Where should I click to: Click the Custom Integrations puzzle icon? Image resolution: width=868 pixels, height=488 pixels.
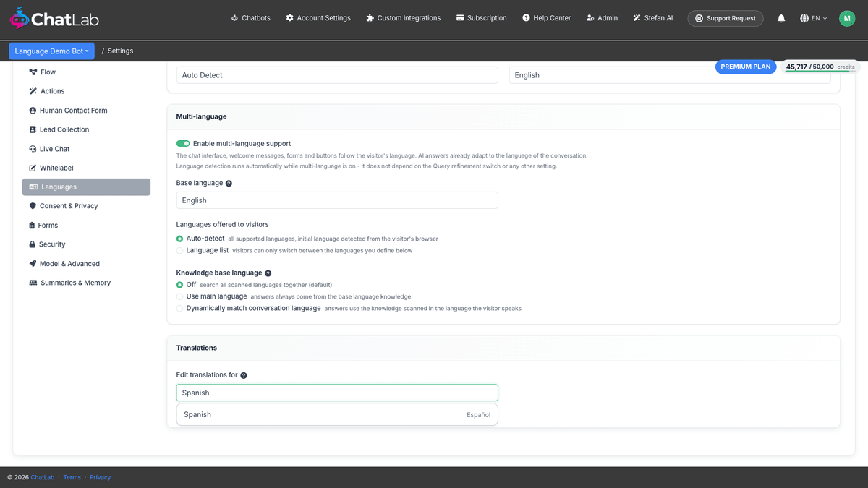pos(370,18)
